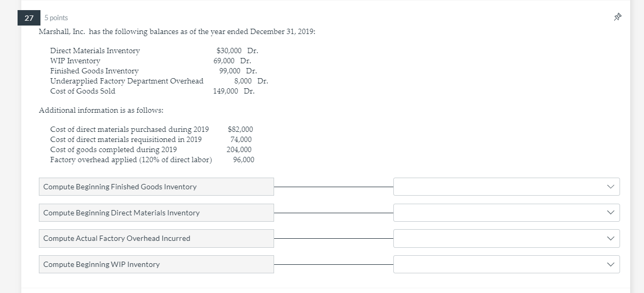Click the "5 points" label
This screenshot has width=644, height=293.
56,18
